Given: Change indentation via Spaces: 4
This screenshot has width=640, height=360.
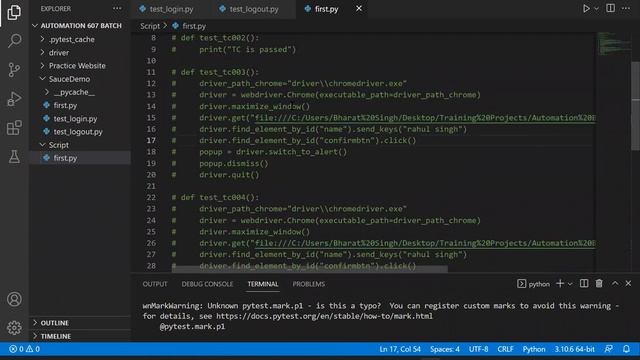Looking at the screenshot, I should click(444, 349).
